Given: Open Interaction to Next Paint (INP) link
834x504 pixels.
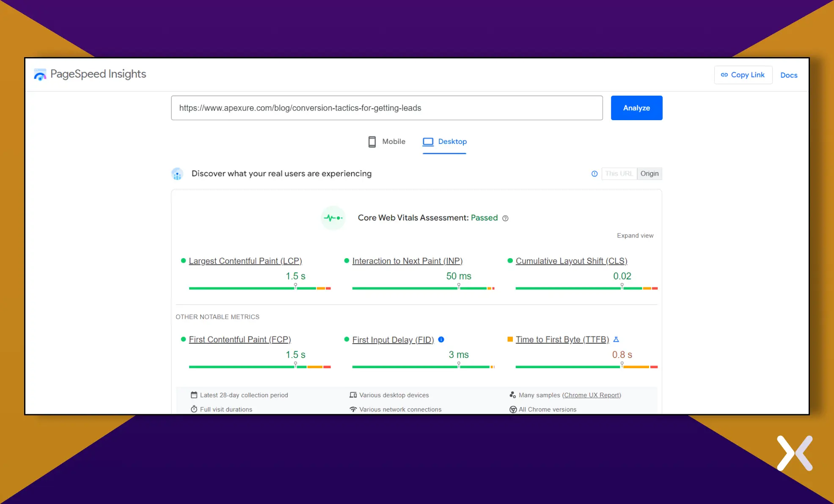Looking at the screenshot, I should tap(407, 261).
